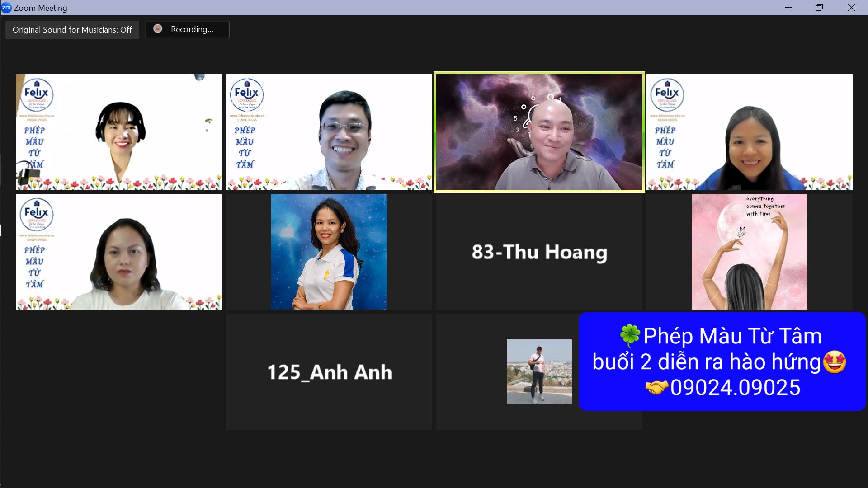
Task: Minimize the Zoom Meeting window
Action: 788,8
